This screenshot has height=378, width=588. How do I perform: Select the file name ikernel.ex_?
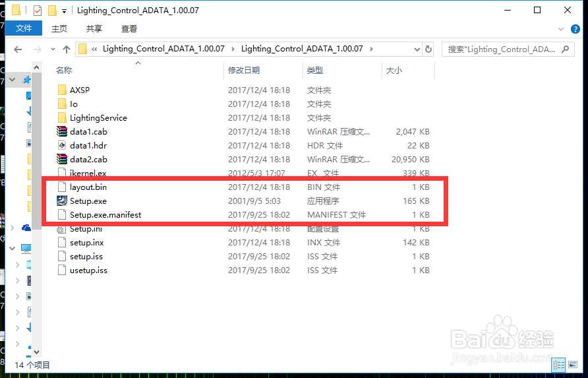(88, 173)
